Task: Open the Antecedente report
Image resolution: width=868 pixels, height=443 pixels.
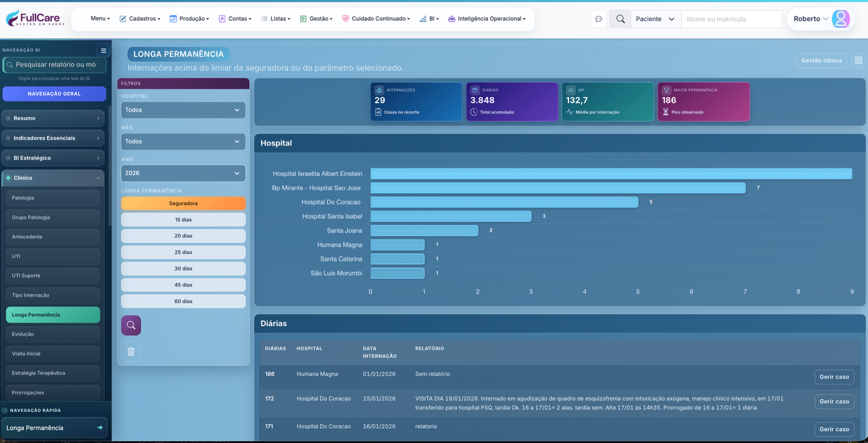Action: coord(53,237)
